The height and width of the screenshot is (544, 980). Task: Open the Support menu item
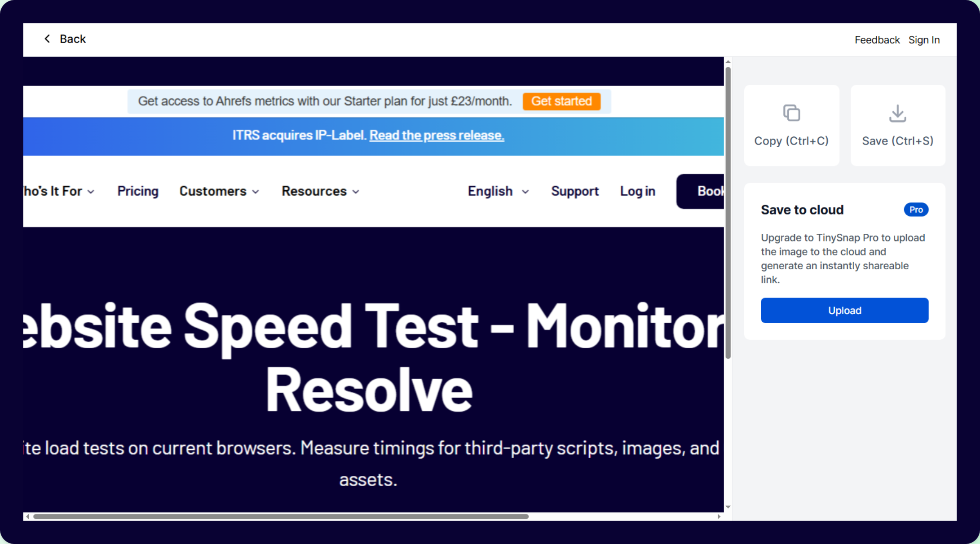pos(575,191)
